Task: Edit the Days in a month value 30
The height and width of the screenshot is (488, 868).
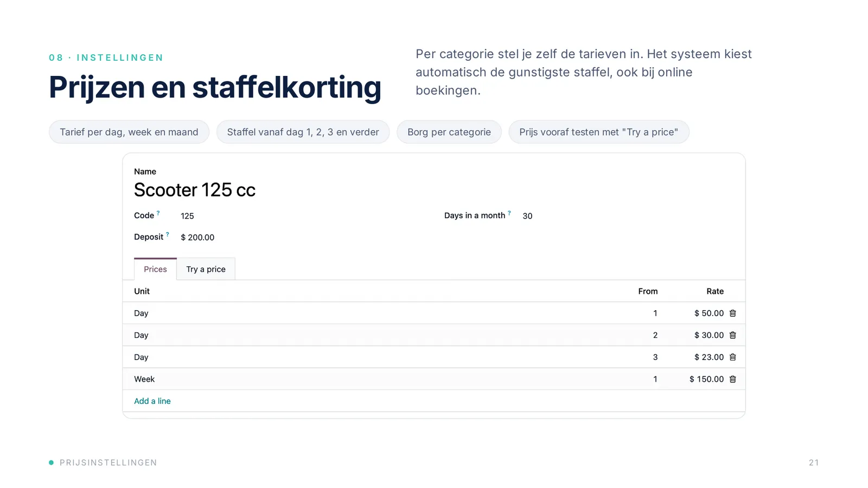Action: 527,216
